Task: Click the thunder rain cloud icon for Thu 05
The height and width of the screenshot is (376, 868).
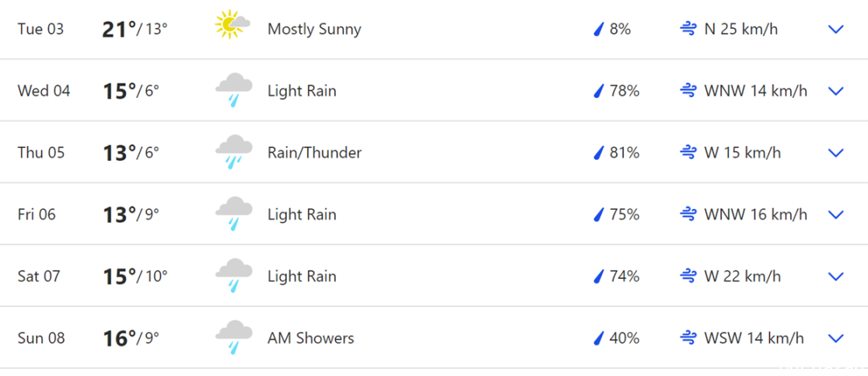Action: [x=234, y=153]
